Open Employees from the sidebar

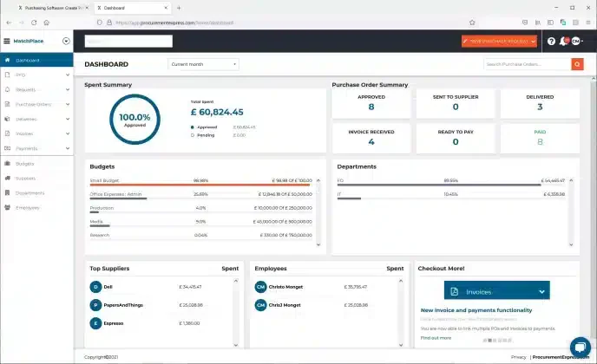point(28,208)
